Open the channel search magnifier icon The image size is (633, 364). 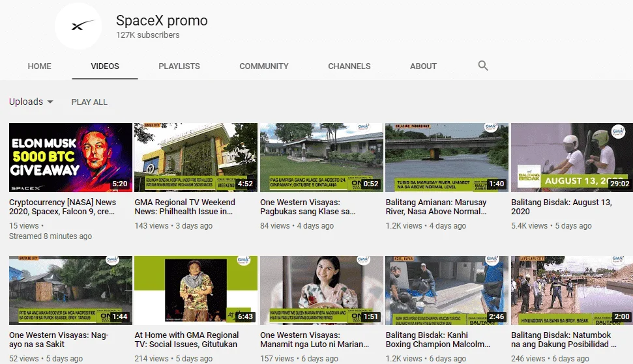coord(483,66)
